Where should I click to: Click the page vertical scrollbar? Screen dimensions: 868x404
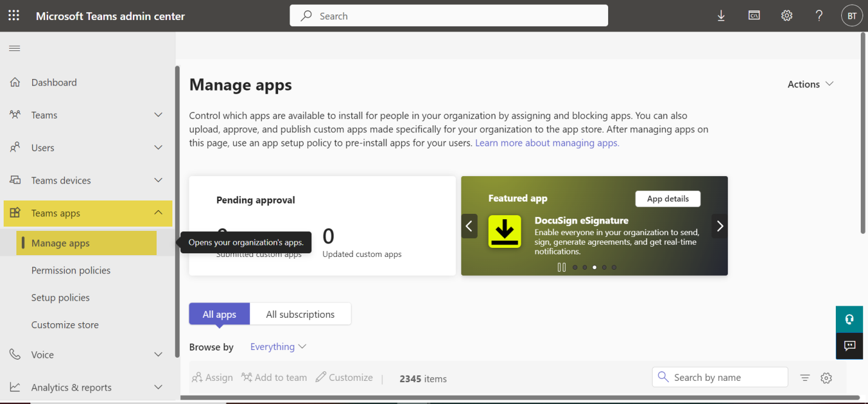click(x=863, y=132)
